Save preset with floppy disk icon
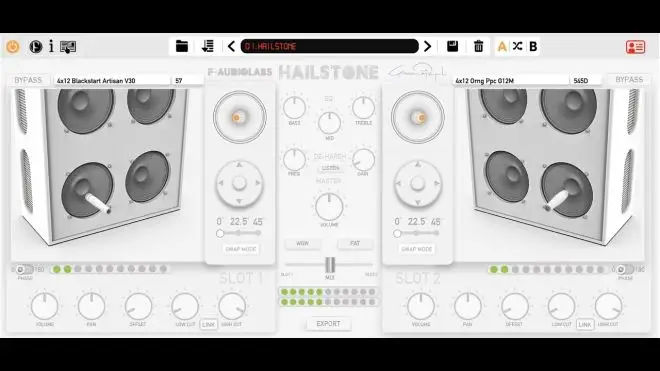The image size is (660, 371). (x=452, y=46)
